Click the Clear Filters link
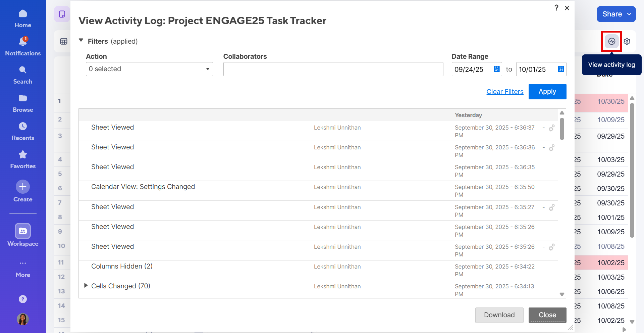 click(505, 91)
